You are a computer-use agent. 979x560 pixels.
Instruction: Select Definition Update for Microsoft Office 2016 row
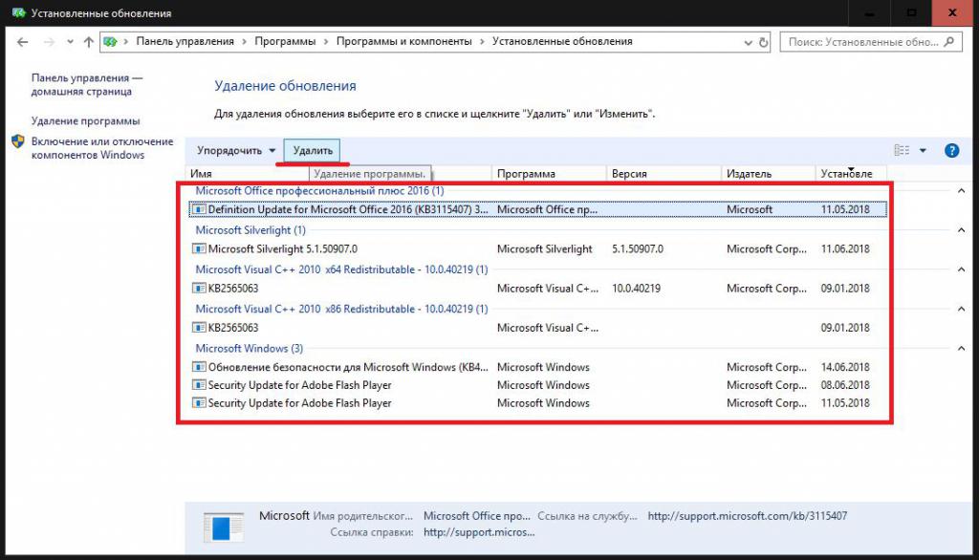coord(537,210)
